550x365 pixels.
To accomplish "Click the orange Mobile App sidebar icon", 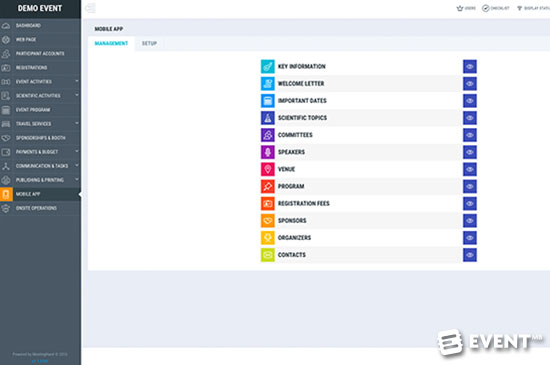I will (6, 194).
